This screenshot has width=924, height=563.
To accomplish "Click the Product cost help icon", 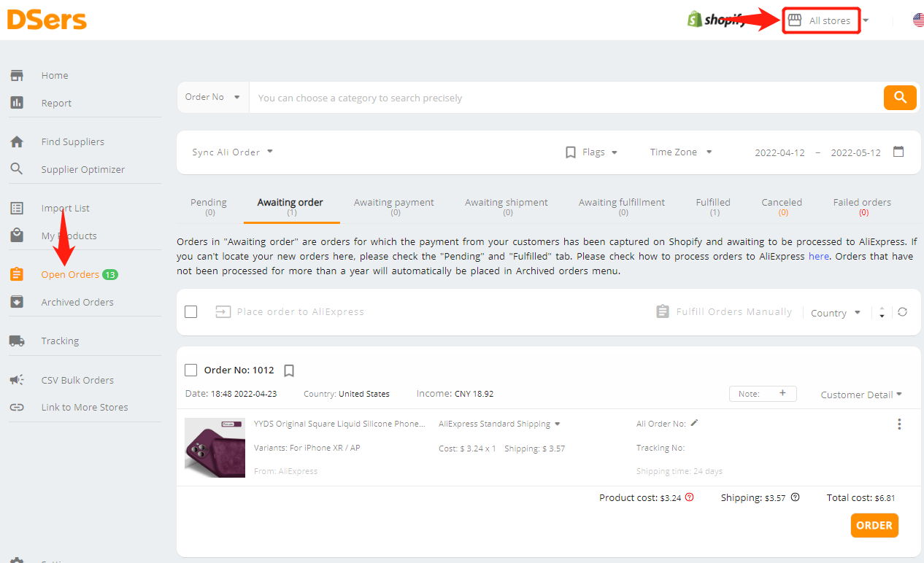I will (x=689, y=497).
